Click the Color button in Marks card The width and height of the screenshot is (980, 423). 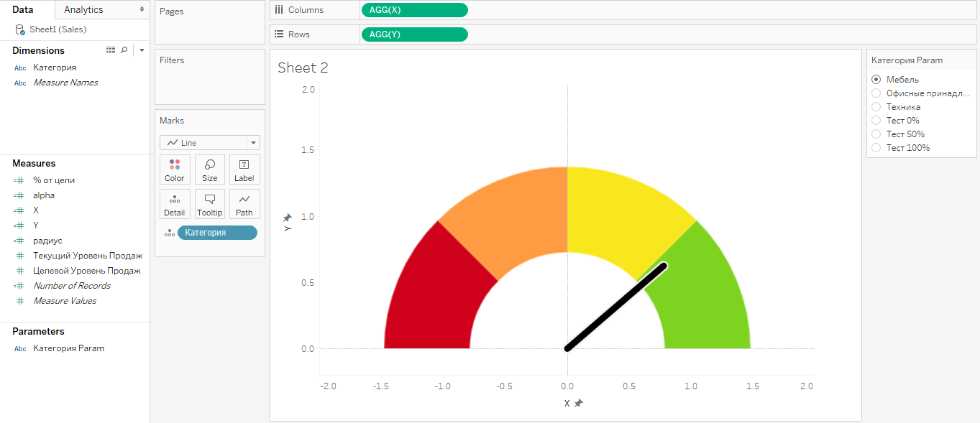pyautogui.click(x=175, y=169)
